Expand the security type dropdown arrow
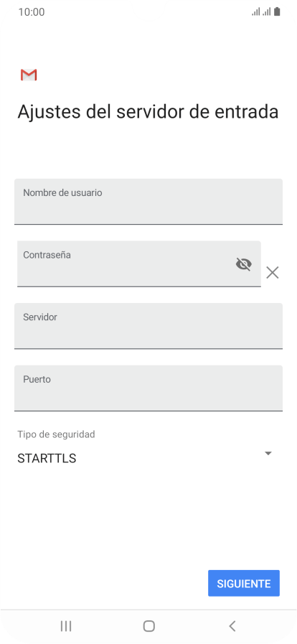Viewport: 297px width, 644px height. 268,454
